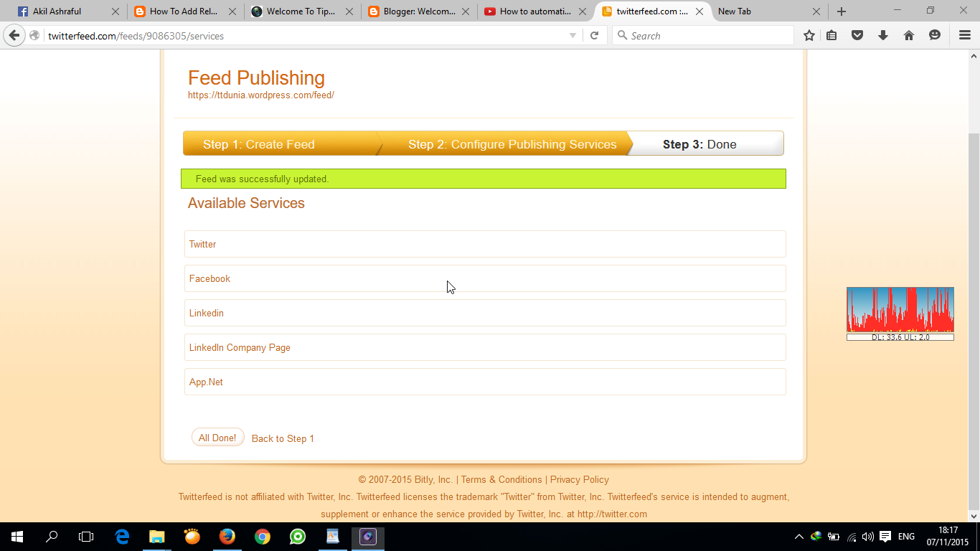The height and width of the screenshot is (551, 980).
Task: Bookmark this page with the star icon
Action: tap(809, 35)
